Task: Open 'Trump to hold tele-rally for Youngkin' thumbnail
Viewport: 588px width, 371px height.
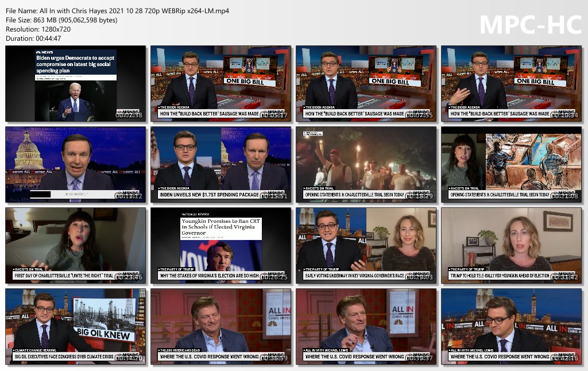Action: [512, 246]
